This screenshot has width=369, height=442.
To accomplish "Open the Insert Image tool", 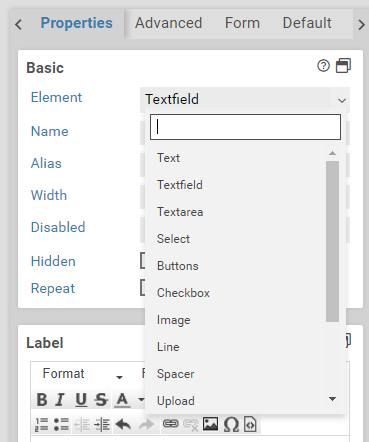I will point(210,424).
